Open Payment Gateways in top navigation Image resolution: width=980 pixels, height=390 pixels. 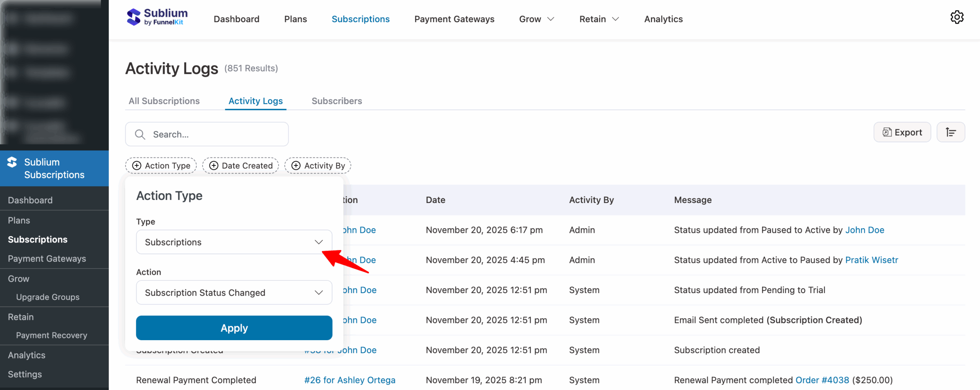454,19
